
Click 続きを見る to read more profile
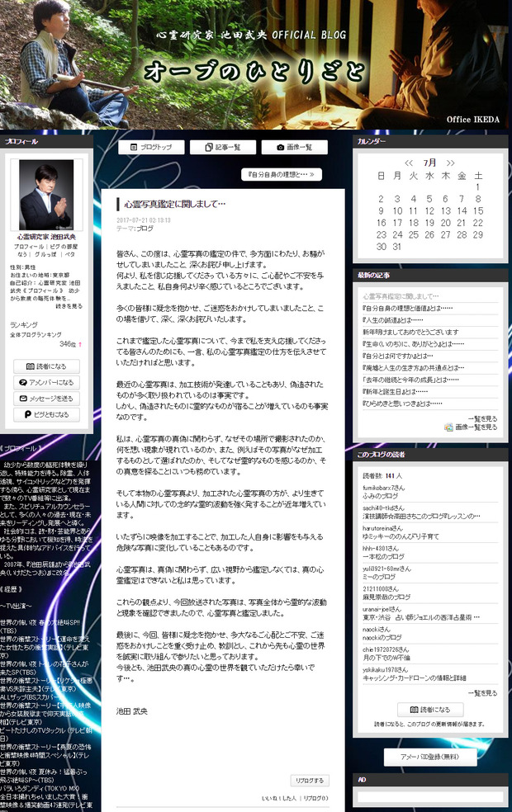[69, 306]
